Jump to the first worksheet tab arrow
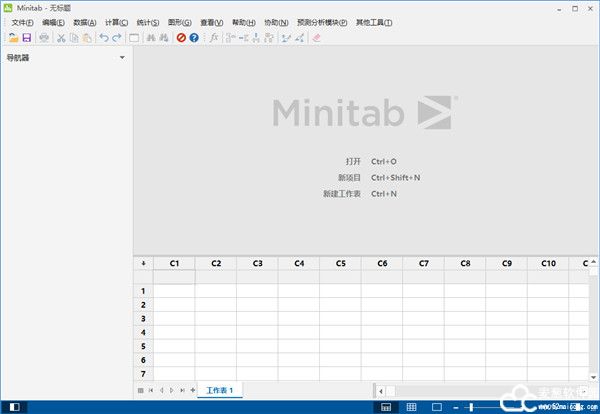This screenshot has width=600, height=414. point(151,390)
